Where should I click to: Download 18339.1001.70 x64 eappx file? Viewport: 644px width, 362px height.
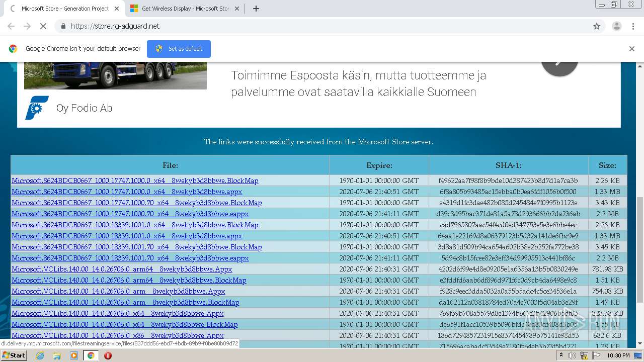(130, 258)
